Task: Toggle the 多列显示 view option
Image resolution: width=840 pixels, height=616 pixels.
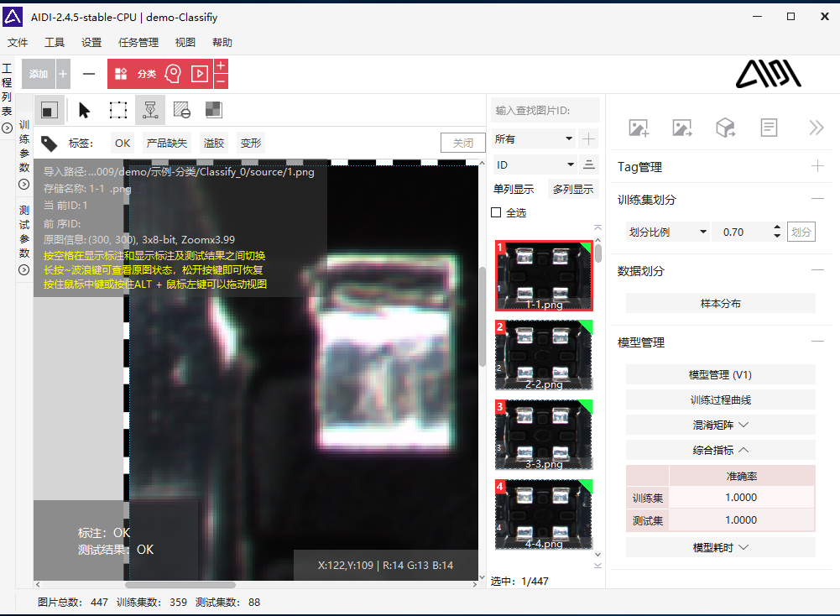Action: (573, 188)
